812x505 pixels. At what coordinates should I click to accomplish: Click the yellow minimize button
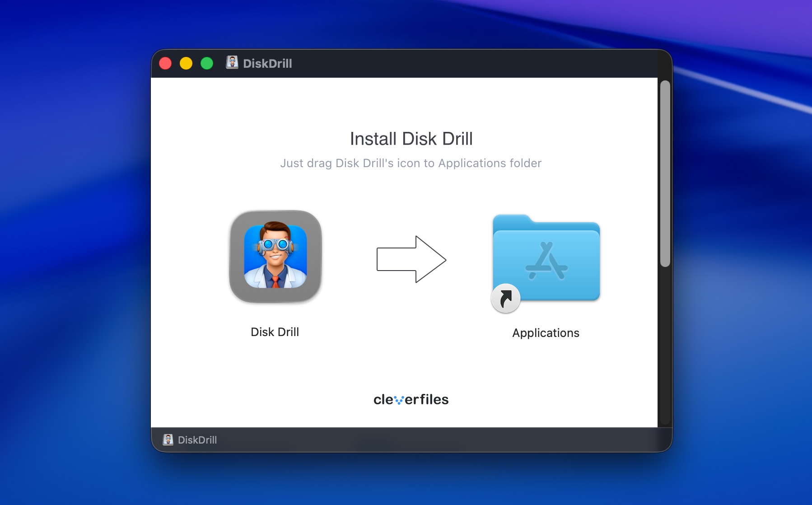click(187, 64)
